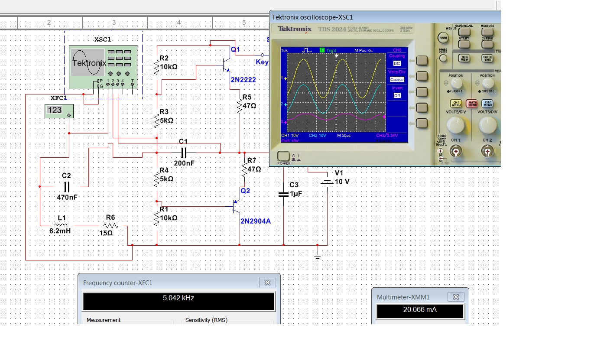Open the CH2 MENU
The height and width of the screenshot is (364, 607).
(x=487, y=104)
